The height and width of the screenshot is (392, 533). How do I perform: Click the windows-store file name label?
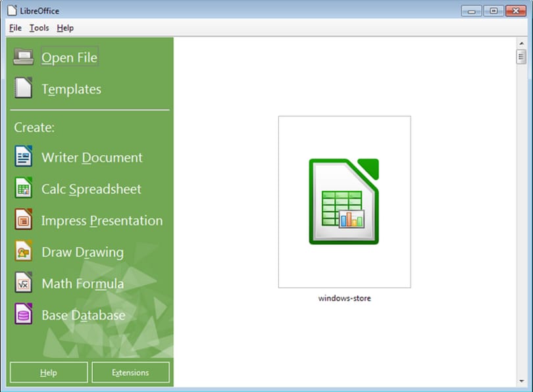[x=344, y=298]
